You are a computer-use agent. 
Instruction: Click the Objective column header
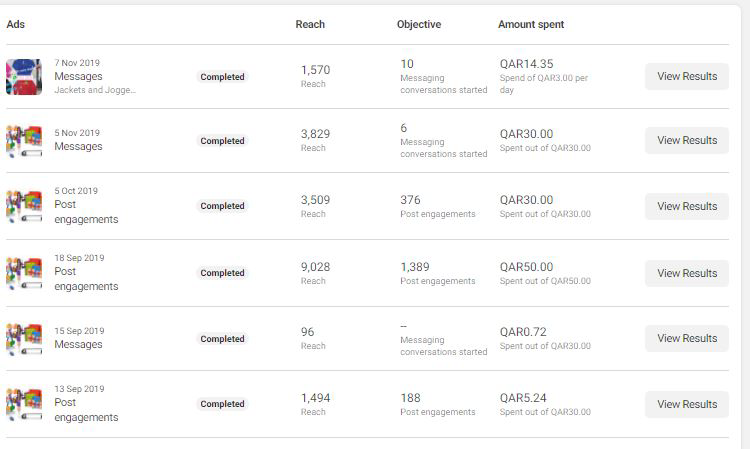(x=418, y=24)
